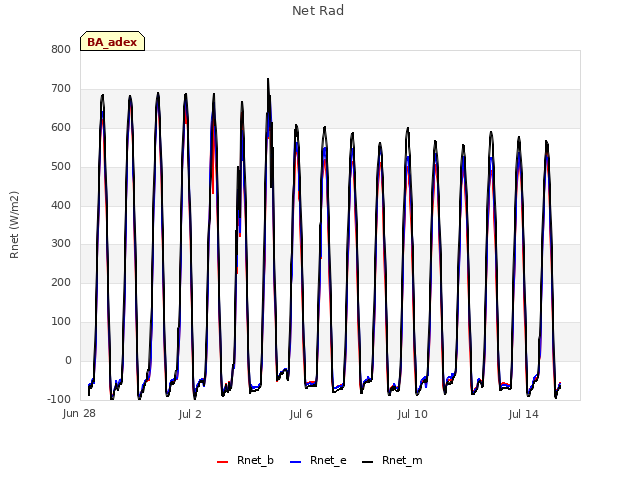Click the 300 y-axis tick label
This screenshot has height=480, width=640.
(61, 244)
